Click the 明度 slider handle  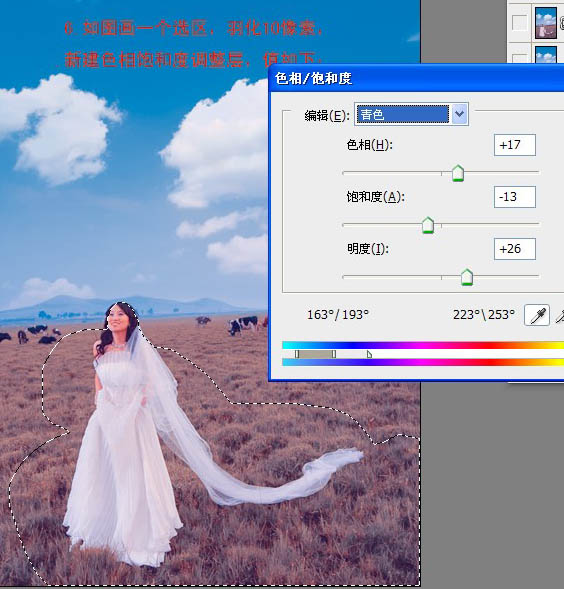click(467, 277)
